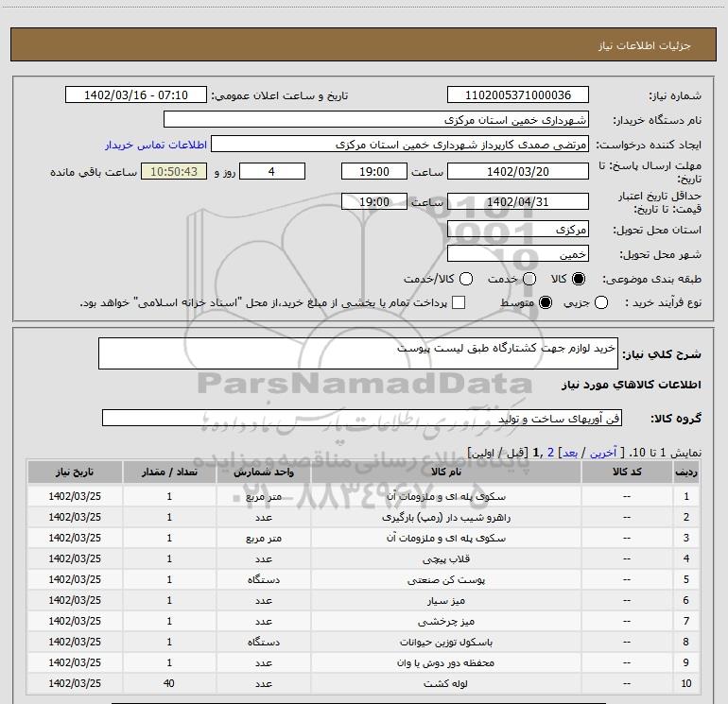Click the requester field مرتضی صمدی
This screenshot has width=728, height=704.
(x=400, y=144)
